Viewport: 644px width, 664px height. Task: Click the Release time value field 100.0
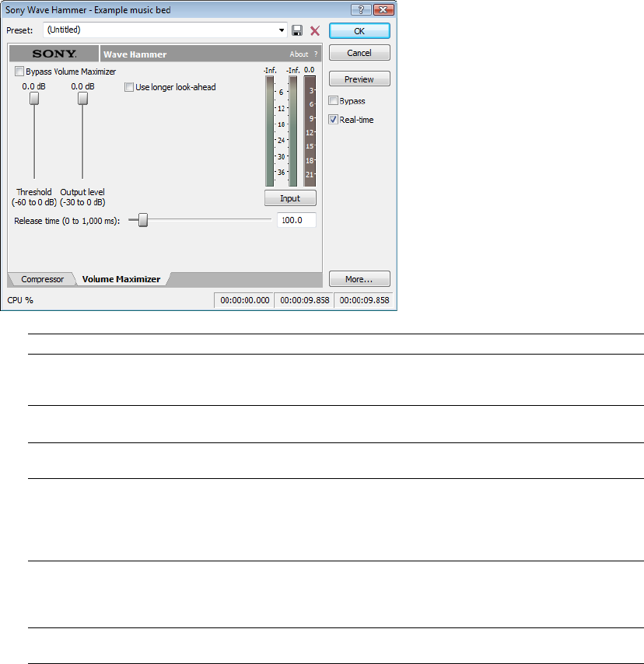point(296,220)
